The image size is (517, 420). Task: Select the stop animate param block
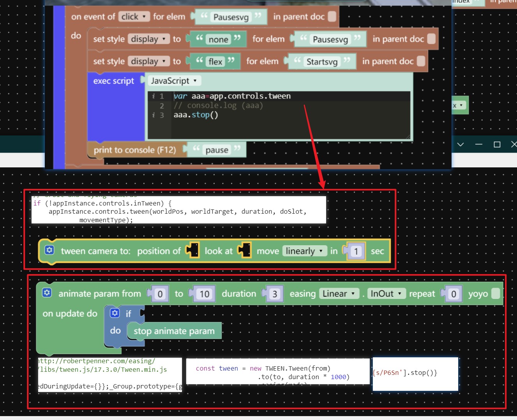174,331
